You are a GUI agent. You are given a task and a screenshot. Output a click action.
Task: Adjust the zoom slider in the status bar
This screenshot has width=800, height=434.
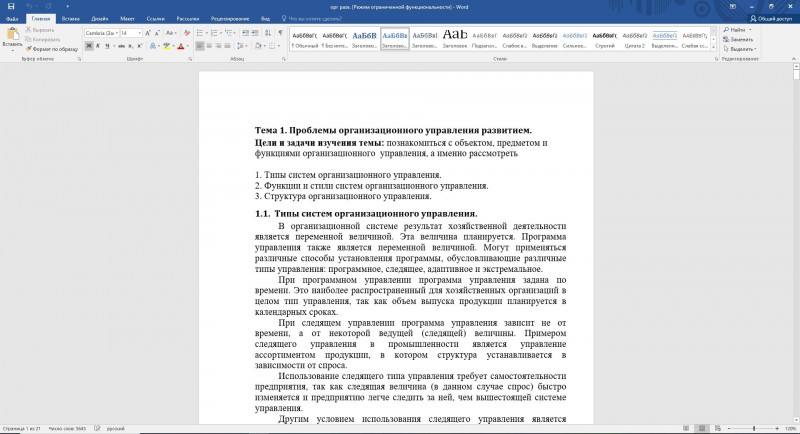[x=753, y=429]
